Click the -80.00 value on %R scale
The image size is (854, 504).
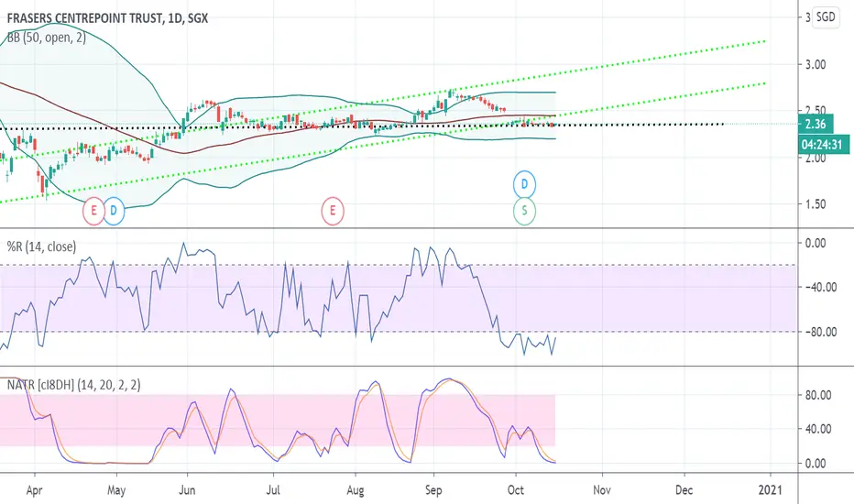(821, 332)
